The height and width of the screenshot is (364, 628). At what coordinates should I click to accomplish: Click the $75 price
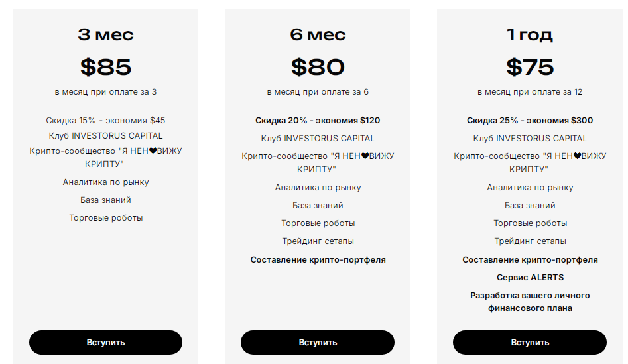click(530, 67)
